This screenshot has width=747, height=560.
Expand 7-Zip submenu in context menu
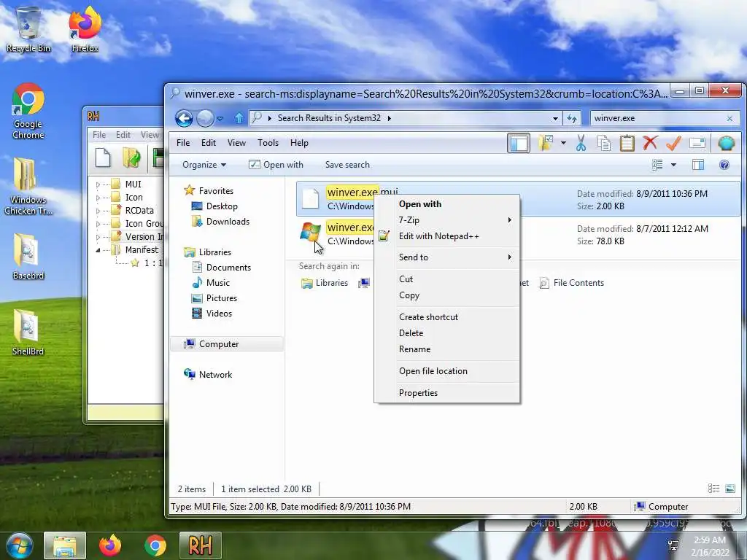447,220
